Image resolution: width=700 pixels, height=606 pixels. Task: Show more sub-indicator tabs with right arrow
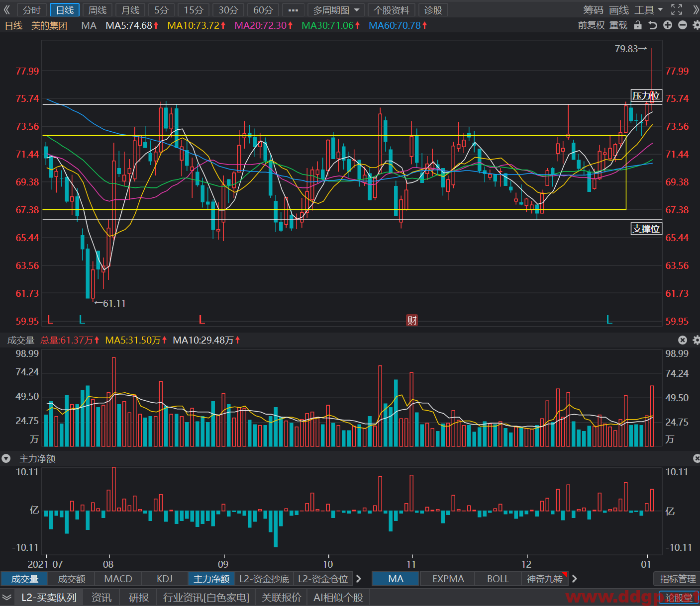click(x=359, y=579)
